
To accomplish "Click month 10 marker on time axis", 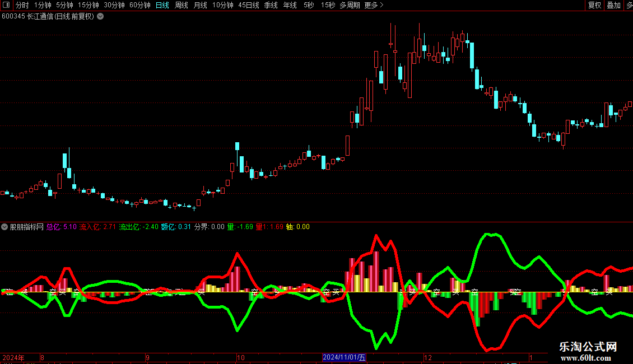I will (241, 357).
